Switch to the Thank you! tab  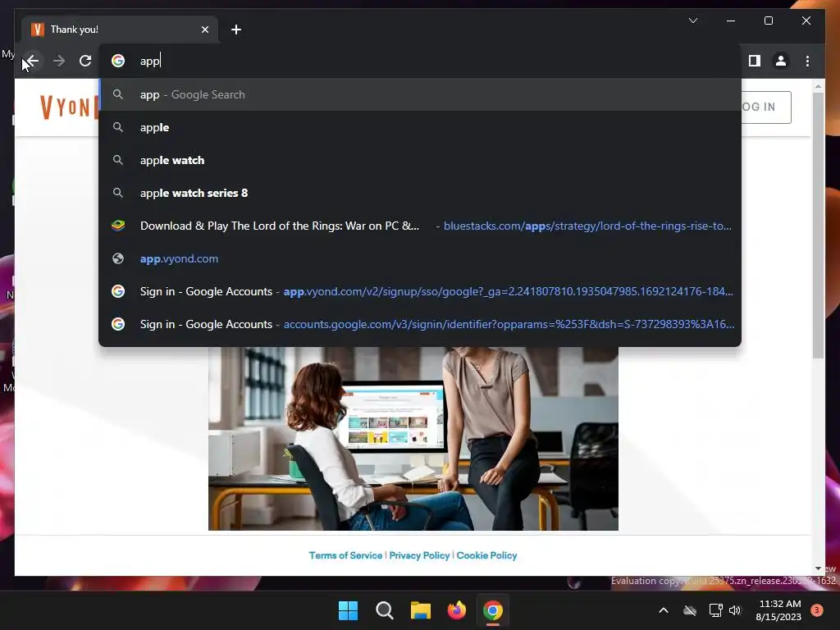point(120,30)
